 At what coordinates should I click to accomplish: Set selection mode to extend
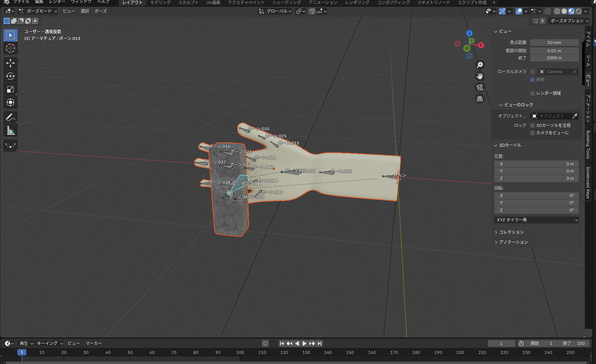(14, 21)
